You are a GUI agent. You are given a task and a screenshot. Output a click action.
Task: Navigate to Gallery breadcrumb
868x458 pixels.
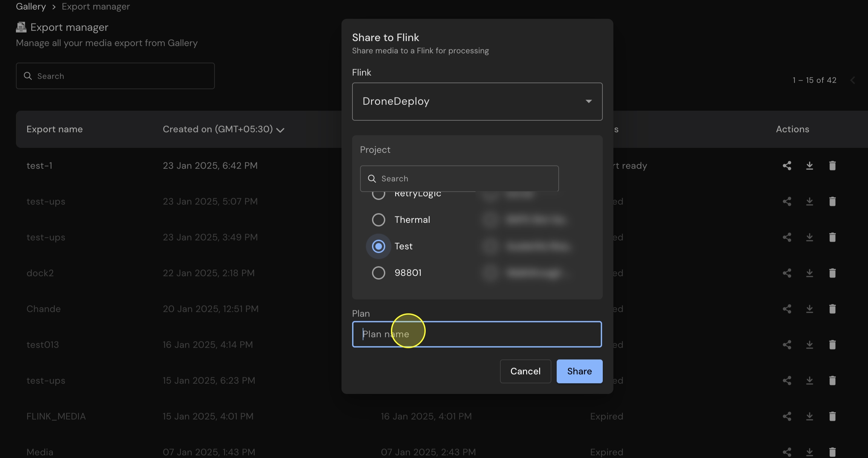click(x=31, y=6)
